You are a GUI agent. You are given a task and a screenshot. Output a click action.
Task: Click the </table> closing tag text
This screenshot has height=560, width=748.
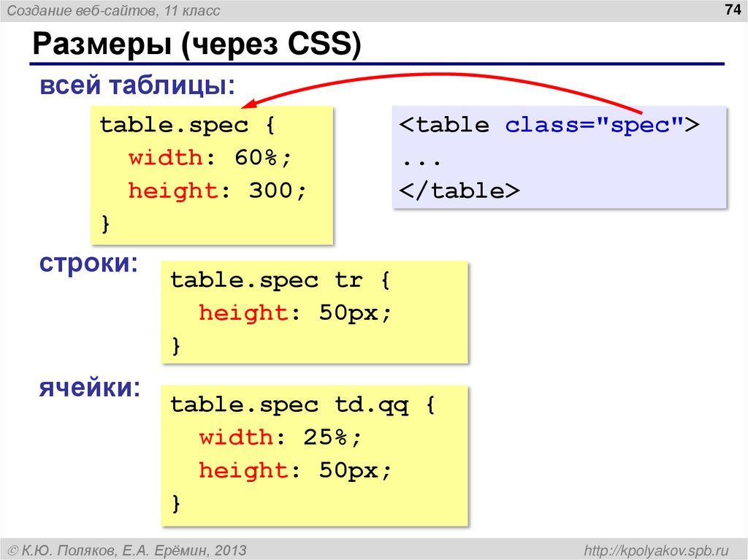(459, 191)
